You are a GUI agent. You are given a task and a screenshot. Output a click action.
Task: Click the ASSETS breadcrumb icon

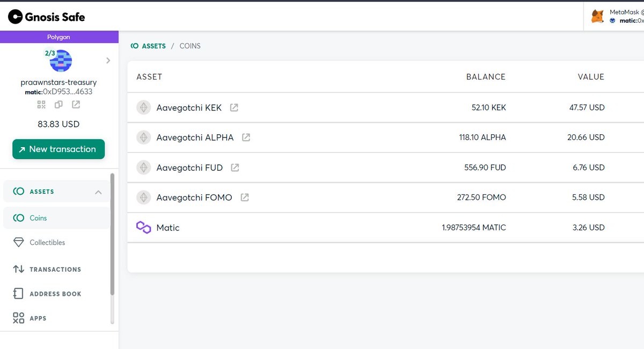click(135, 46)
